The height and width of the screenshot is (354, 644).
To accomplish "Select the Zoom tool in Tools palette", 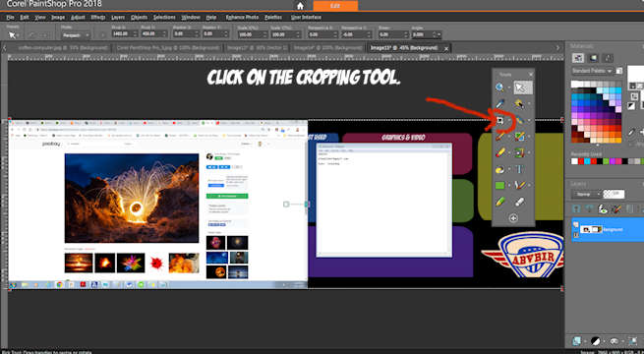I will click(x=499, y=88).
